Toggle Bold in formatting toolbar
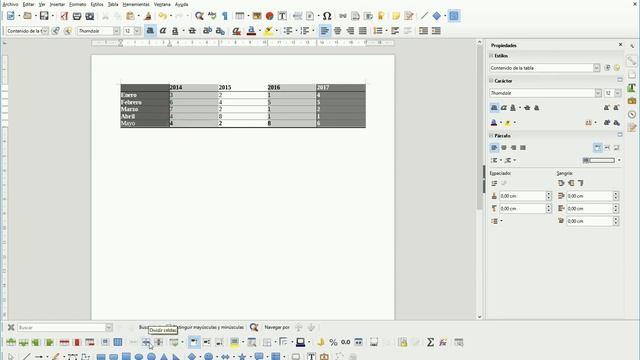640x360 pixels. click(x=150, y=31)
